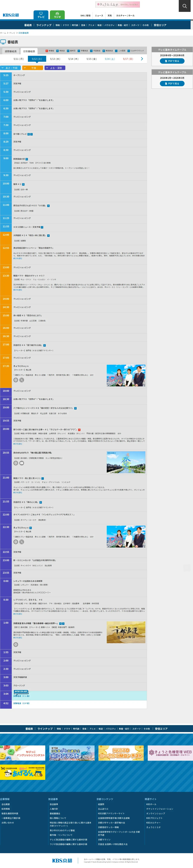This screenshot has width=193, height=868.
Task: Open the 京の水ものがたり thumbnail image
Action: coord(126,462)
